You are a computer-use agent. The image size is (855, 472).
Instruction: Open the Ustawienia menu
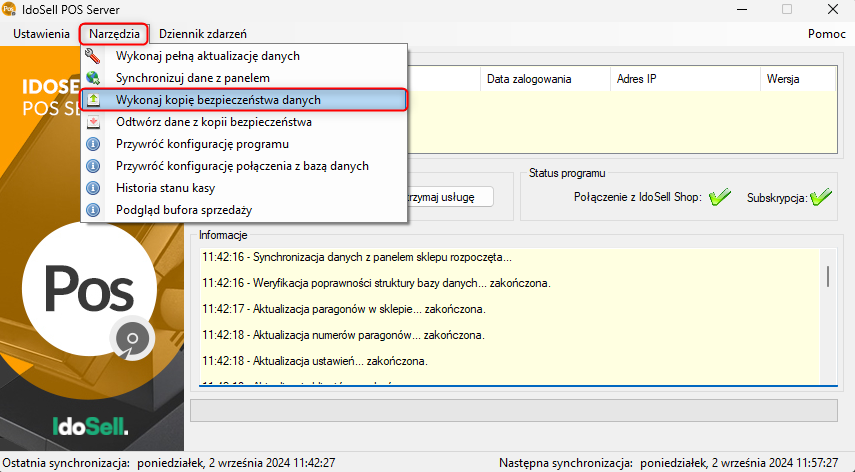point(41,34)
